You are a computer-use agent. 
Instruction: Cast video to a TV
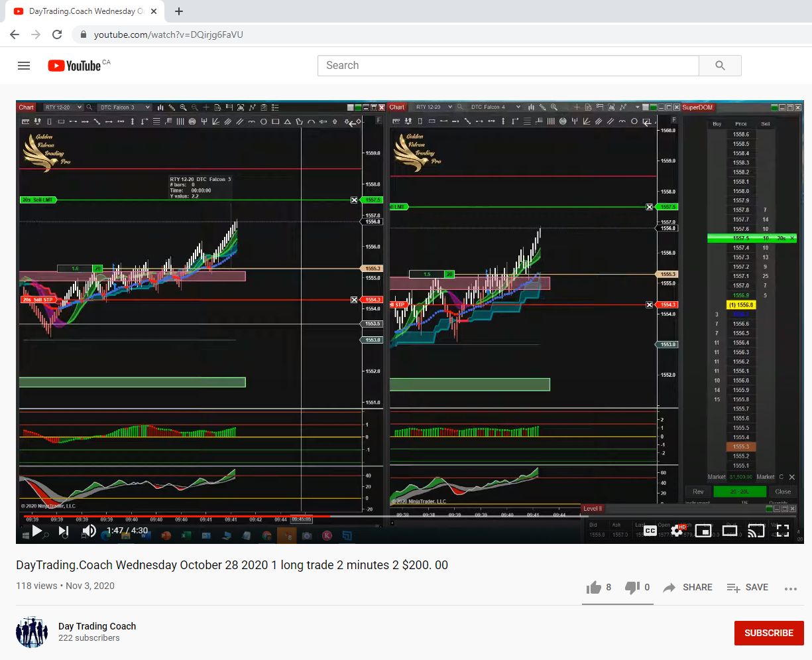[756, 531]
